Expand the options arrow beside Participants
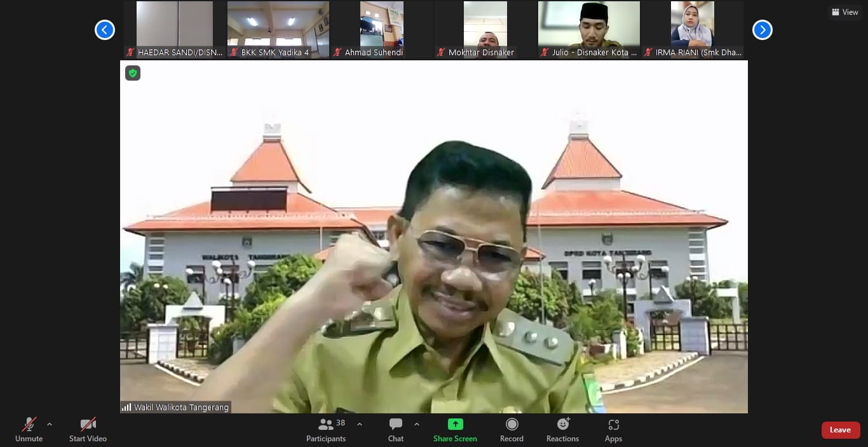This screenshot has height=447, width=868. tap(360, 424)
